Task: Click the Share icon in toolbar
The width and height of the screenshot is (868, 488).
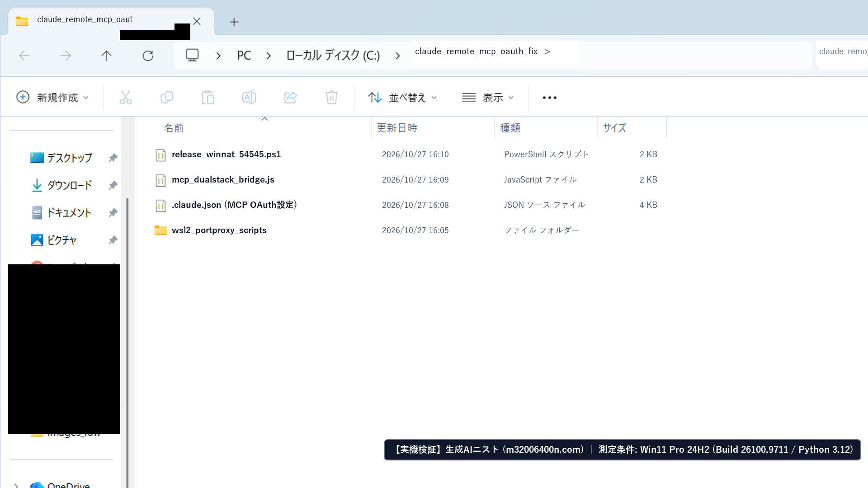Action: coord(290,97)
